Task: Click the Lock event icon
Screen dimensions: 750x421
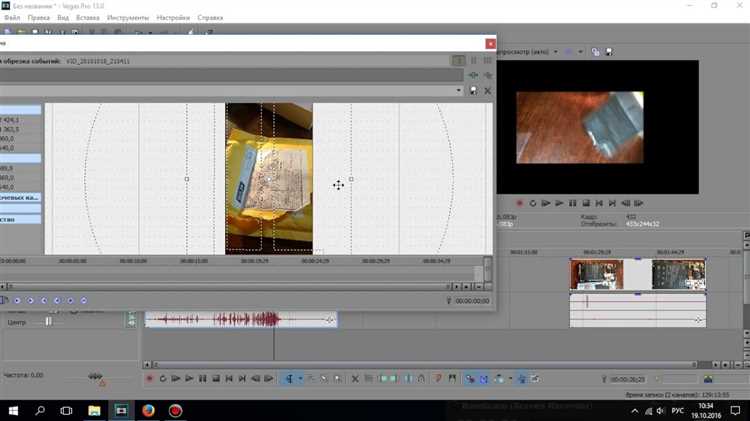Action: coord(421,379)
